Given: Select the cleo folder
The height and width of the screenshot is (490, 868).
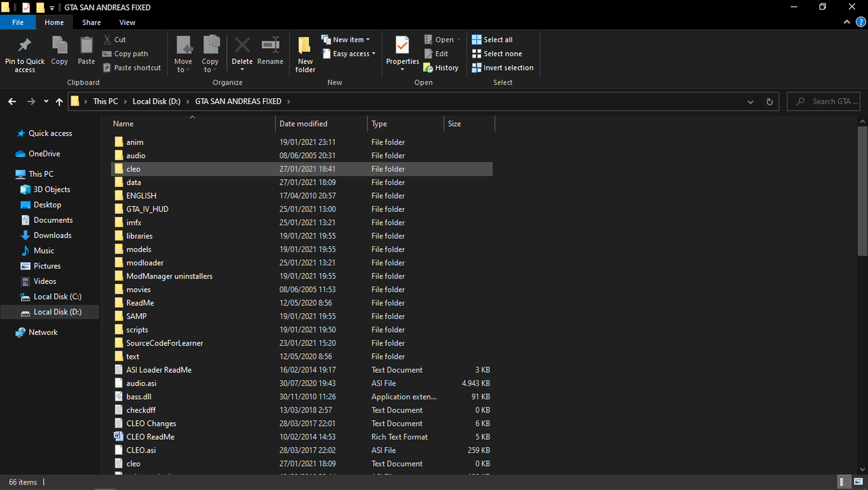Looking at the screenshot, I should click(x=302, y=169).
